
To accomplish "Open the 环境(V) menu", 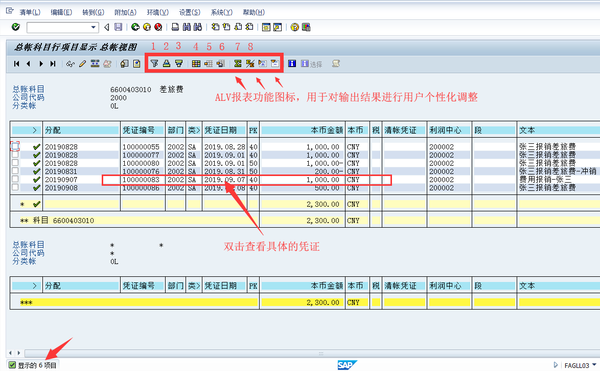I will (x=158, y=12).
